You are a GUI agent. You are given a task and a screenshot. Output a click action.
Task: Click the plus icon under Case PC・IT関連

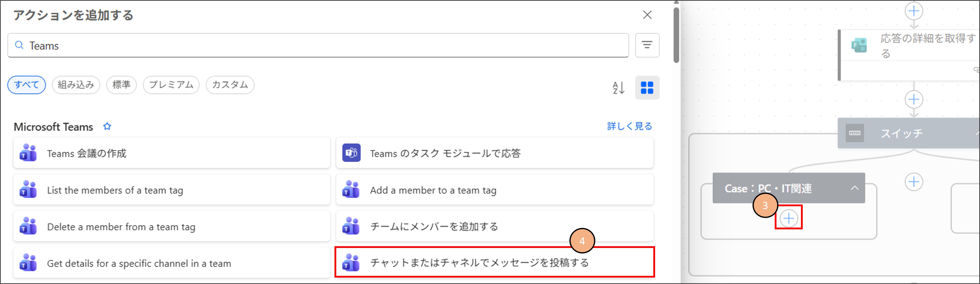pos(789,218)
